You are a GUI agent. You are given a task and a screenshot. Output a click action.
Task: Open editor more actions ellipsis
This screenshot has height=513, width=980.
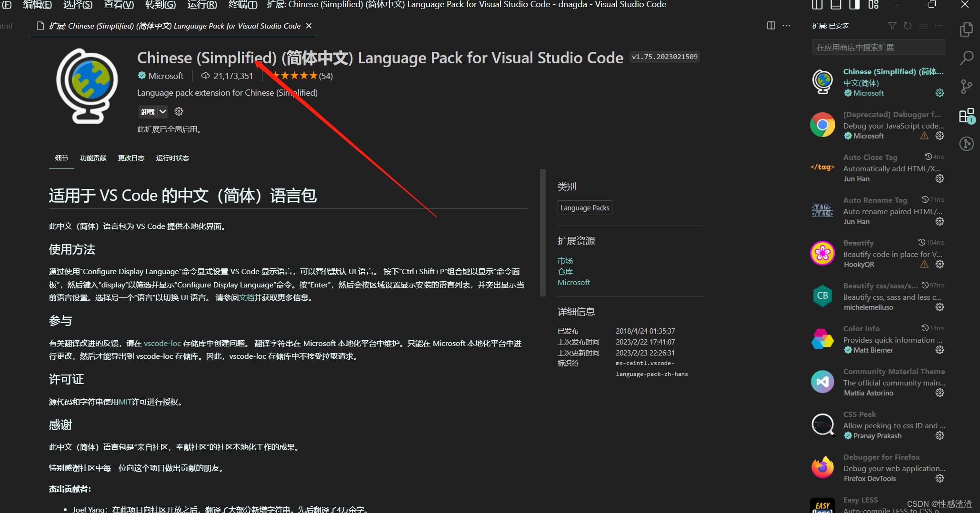pos(786,26)
